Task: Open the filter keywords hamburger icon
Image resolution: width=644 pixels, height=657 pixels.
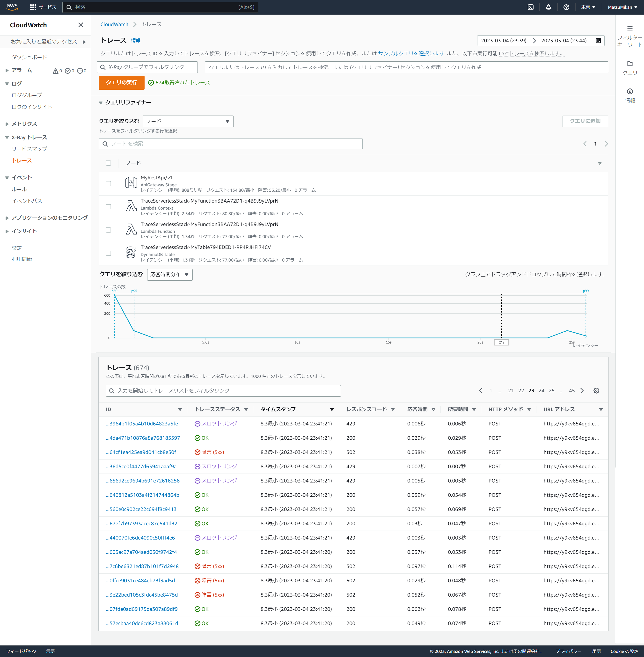Action: [x=629, y=29]
